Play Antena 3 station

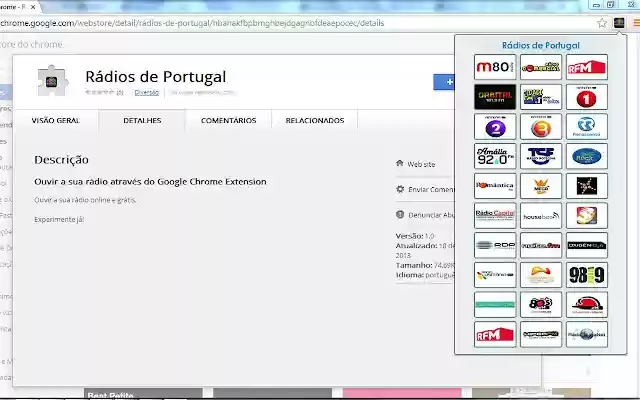point(541,127)
